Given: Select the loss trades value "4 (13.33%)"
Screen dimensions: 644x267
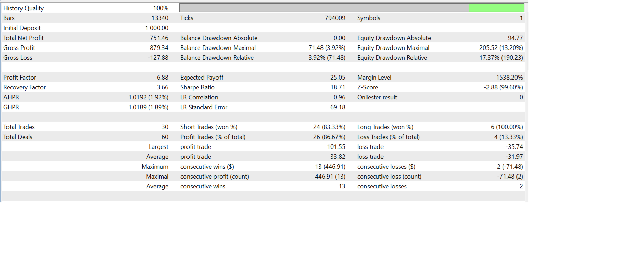Looking at the screenshot, I should 508,137.
